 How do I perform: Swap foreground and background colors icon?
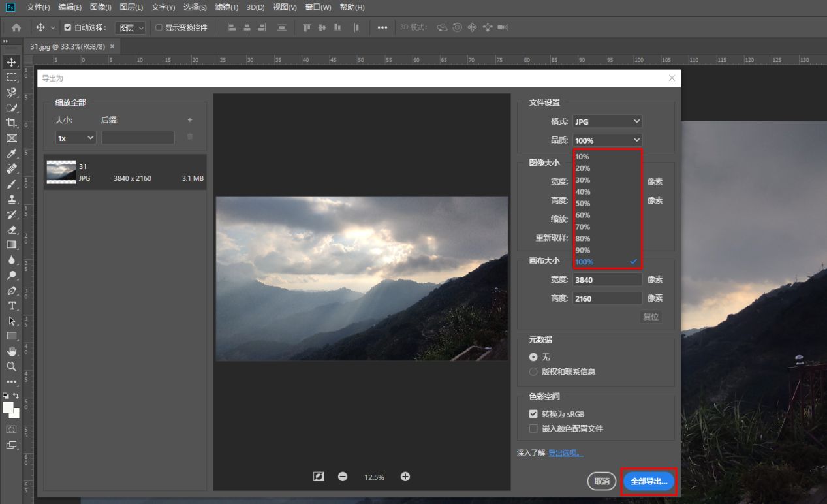(16, 396)
